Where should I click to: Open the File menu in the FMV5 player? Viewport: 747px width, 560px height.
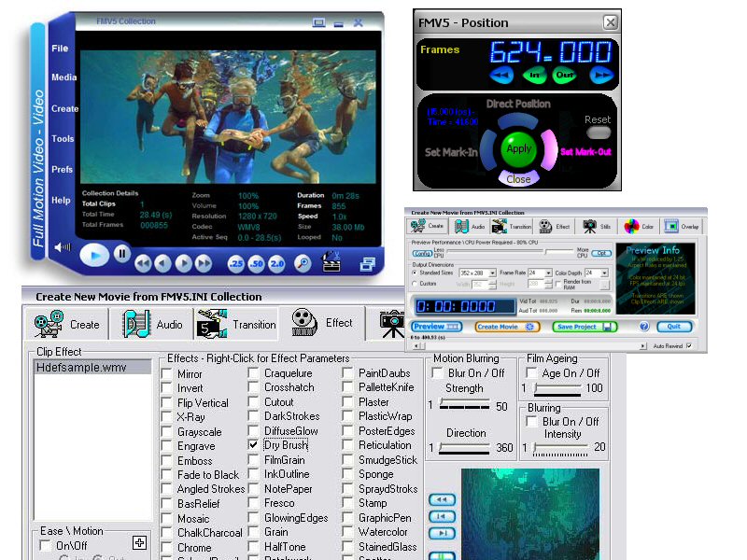59,48
